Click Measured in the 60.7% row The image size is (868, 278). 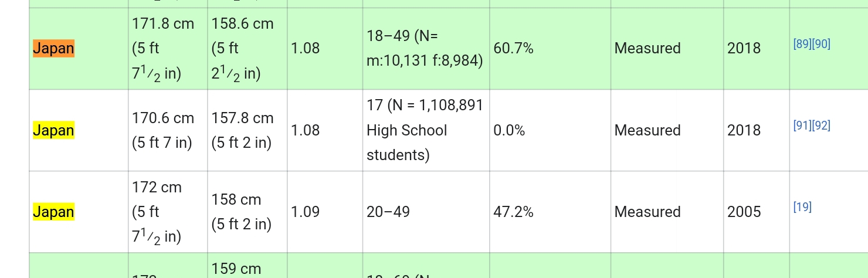pyautogui.click(x=647, y=48)
